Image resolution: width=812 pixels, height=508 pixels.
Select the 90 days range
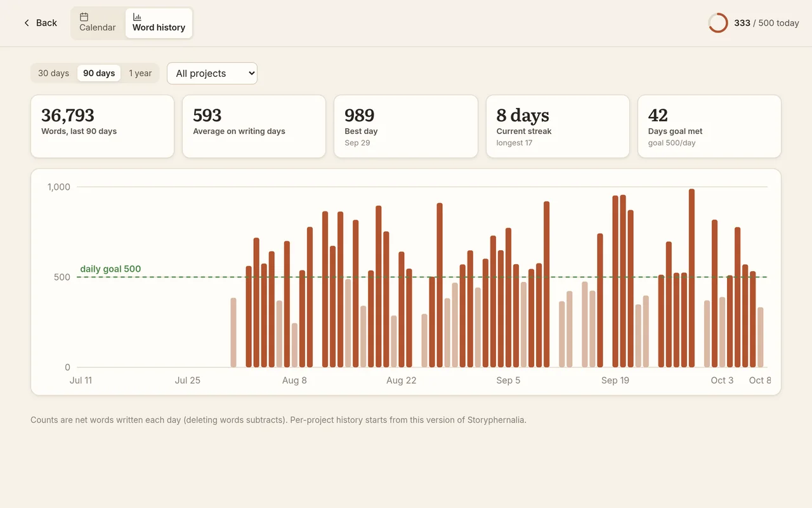pyautogui.click(x=99, y=73)
